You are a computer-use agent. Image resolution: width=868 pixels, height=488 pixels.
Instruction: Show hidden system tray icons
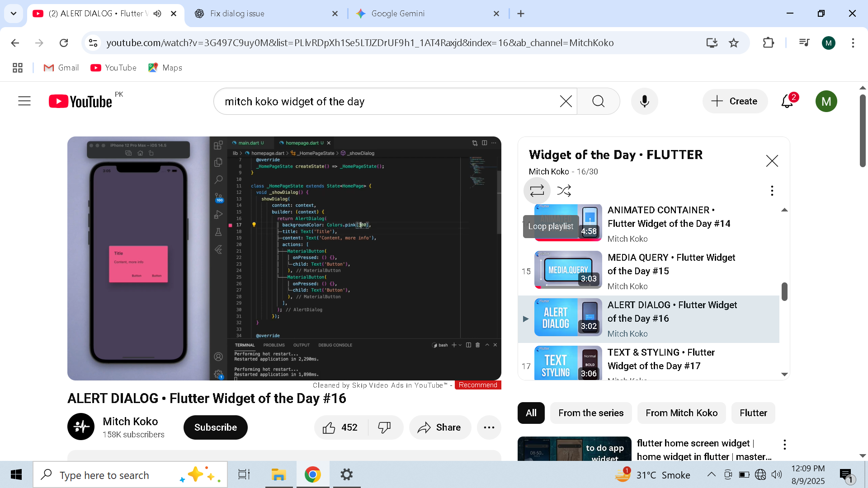click(x=711, y=474)
